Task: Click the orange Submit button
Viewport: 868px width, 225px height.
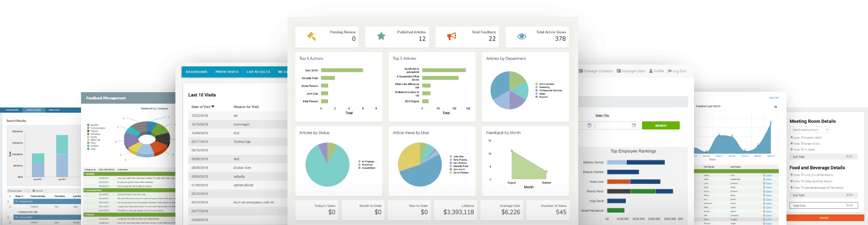Action: pos(824,218)
